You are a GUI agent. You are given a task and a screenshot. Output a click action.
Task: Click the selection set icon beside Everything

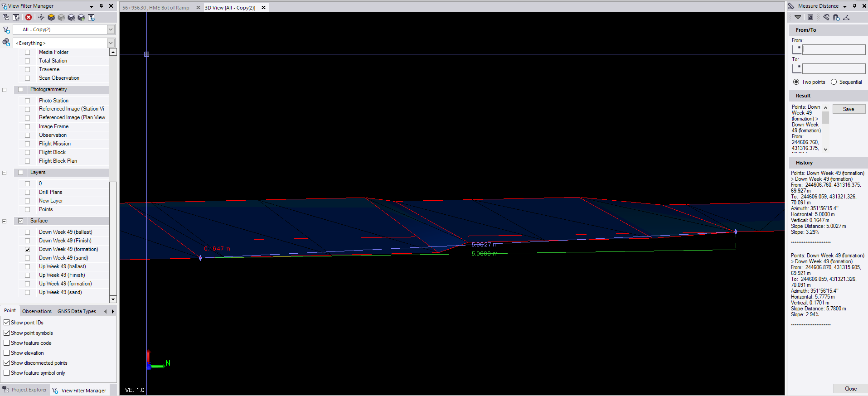6,42
